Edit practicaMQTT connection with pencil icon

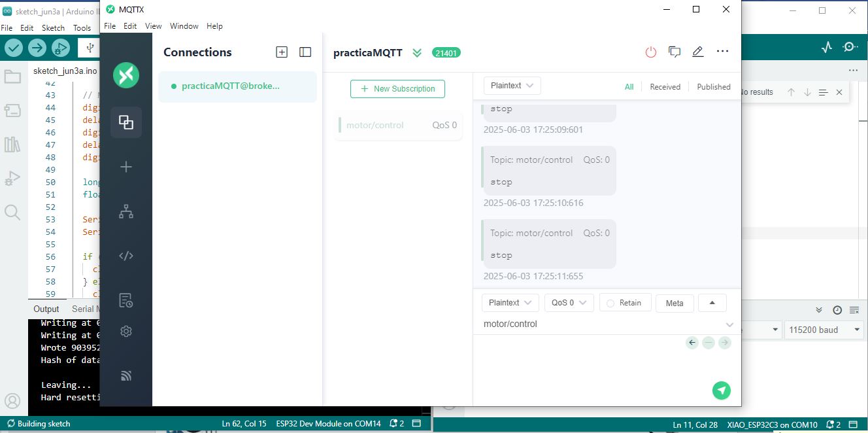(x=698, y=52)
